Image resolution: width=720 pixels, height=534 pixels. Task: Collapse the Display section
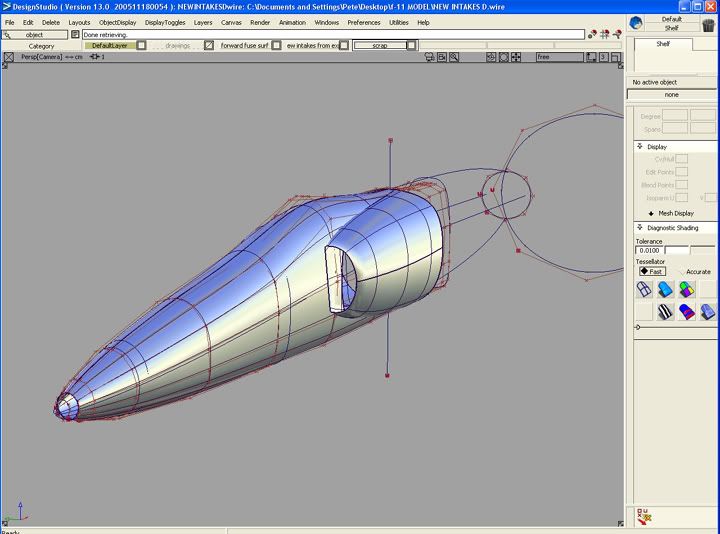pos(640,147)
